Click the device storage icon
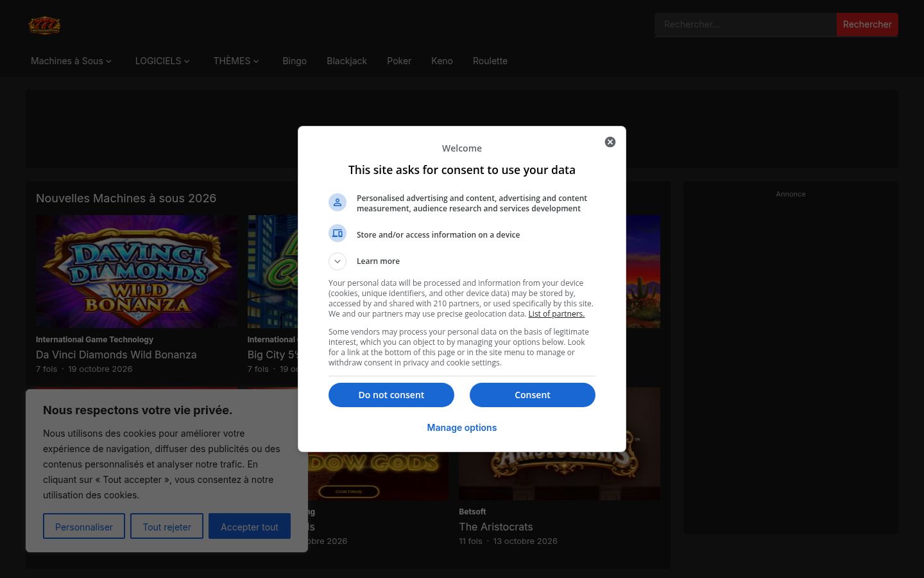The height and width of the screenshot is (578, 924). tap(338, 234)
